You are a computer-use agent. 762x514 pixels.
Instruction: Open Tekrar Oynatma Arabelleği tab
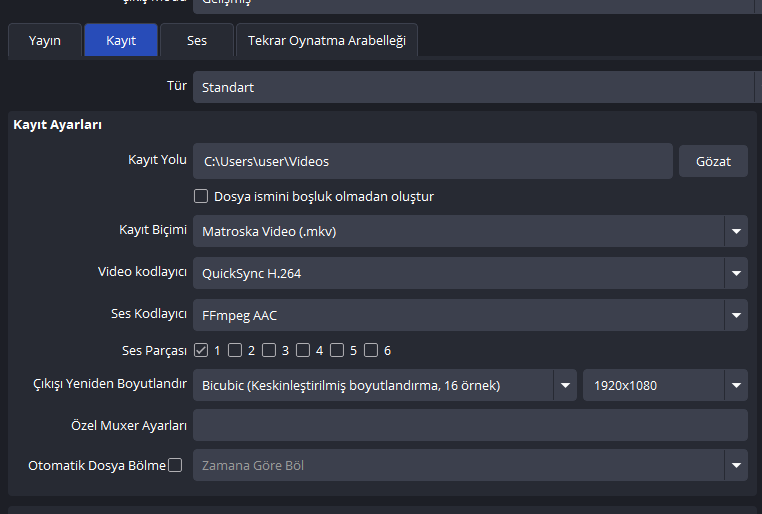pyautogui.click(x=327, y=41)
